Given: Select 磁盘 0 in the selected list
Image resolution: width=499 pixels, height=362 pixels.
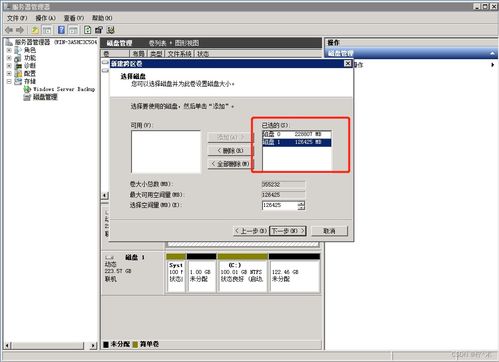Looking at the screenshot, I should point(297,134).
